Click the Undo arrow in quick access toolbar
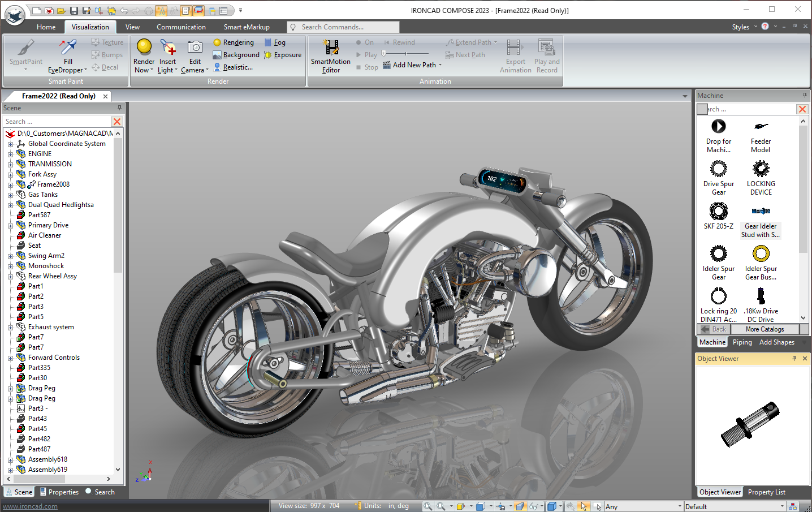Image resolution: width=812 pixels, height=512 pixels. [124, 10]
